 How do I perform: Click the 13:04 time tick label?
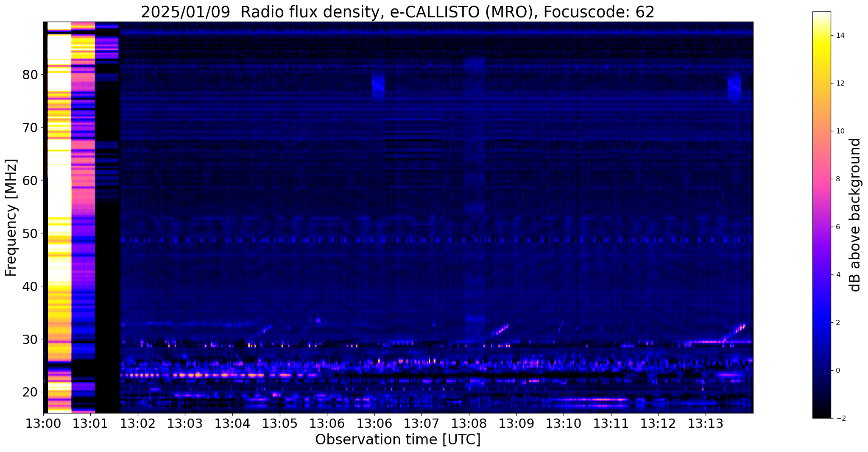[232, 424]
